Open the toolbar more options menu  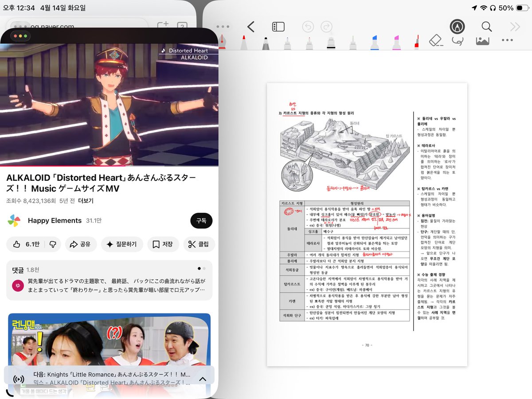pos(507,40)
